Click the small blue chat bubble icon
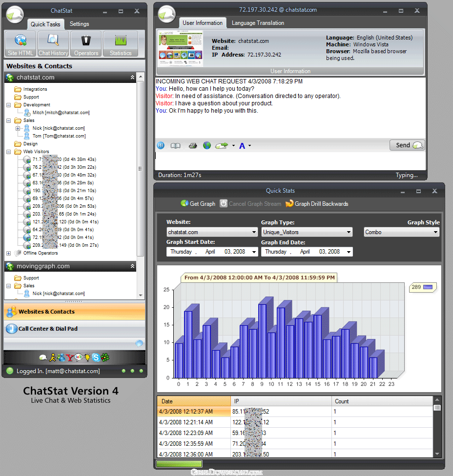Image resolution: width=453 pixels, height=476 pixels. pyautogui.click(x=139, y=343)
